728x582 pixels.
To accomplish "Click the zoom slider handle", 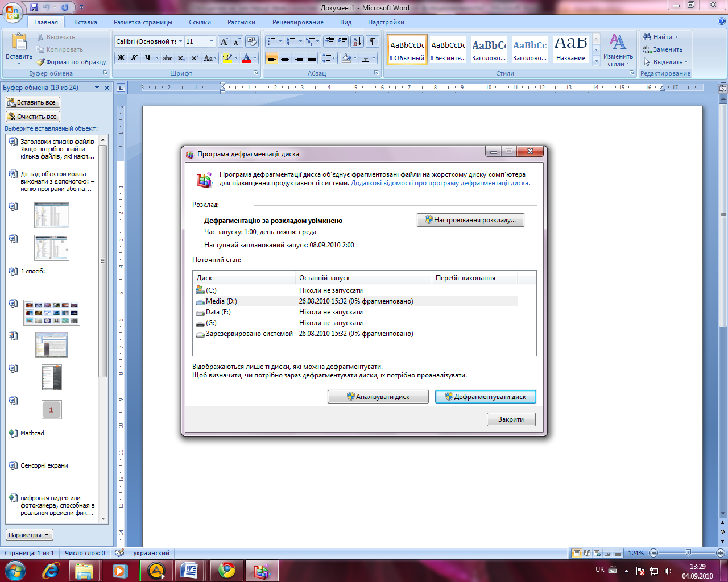I will point(688,553).
